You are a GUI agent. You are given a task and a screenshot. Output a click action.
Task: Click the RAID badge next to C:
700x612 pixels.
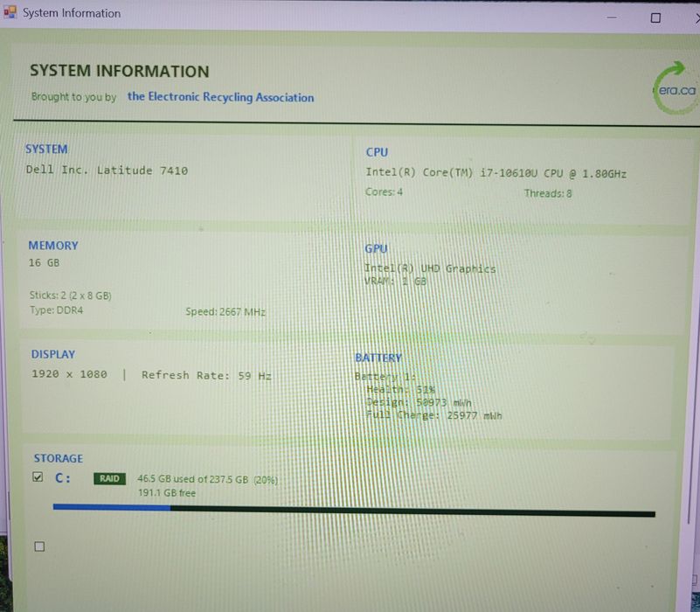[109, 478]
